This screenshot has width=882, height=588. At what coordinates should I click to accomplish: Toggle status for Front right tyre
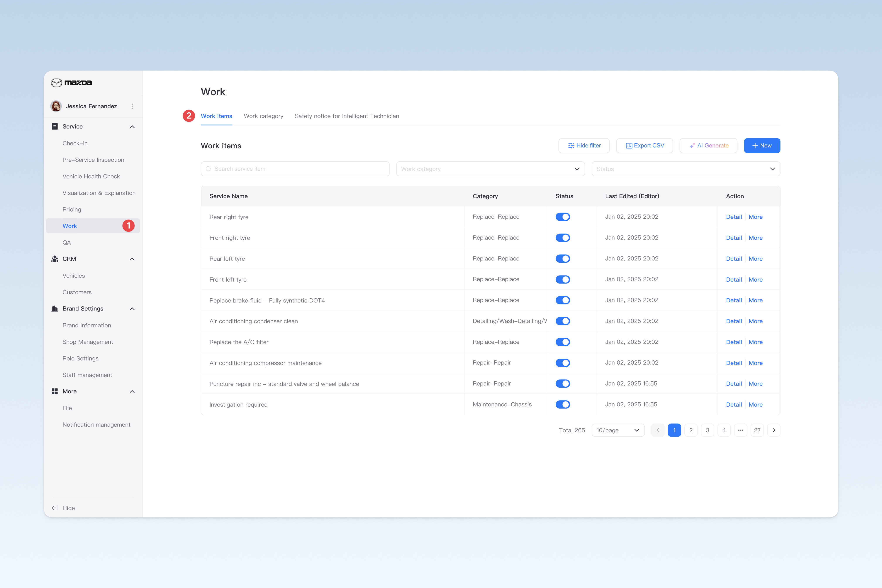click(563, 238)
